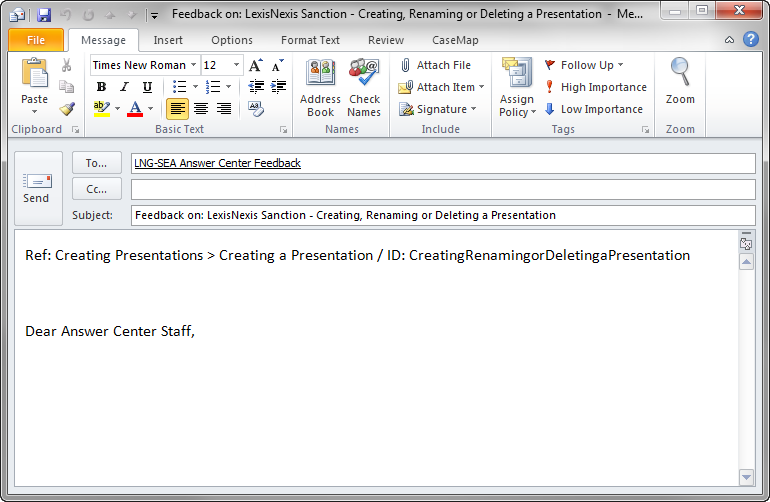Screen dimensions: 770x502
Task: Click Redo in Quick Access toolbar
Action: (x=88, y=15)
